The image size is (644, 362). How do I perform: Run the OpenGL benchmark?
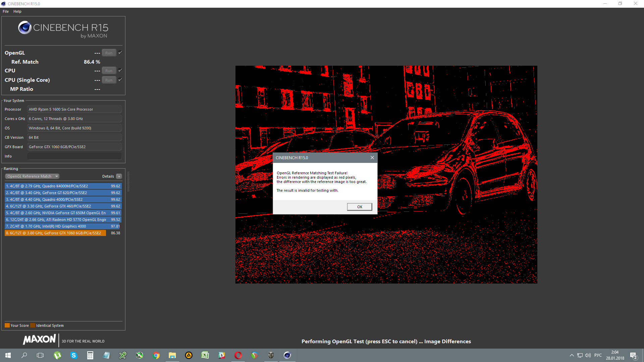(109, 53)
